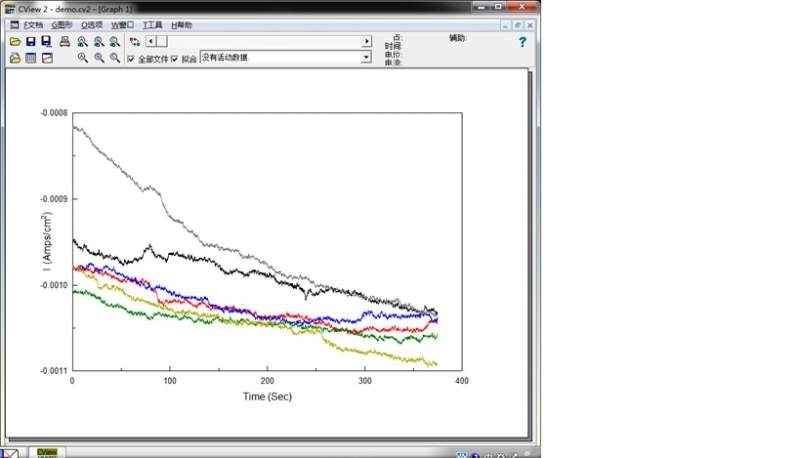Open the G图形 menu
The width and height of the screenshot is (800, 458).
(62, 25)
